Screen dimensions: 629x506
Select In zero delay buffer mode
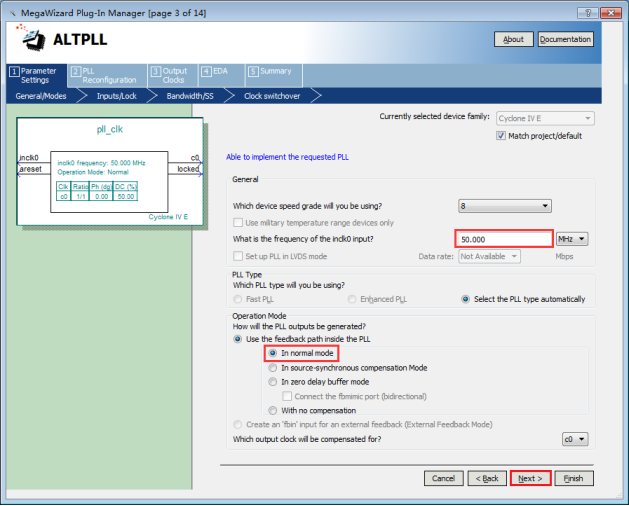click(x=273, y=382)
